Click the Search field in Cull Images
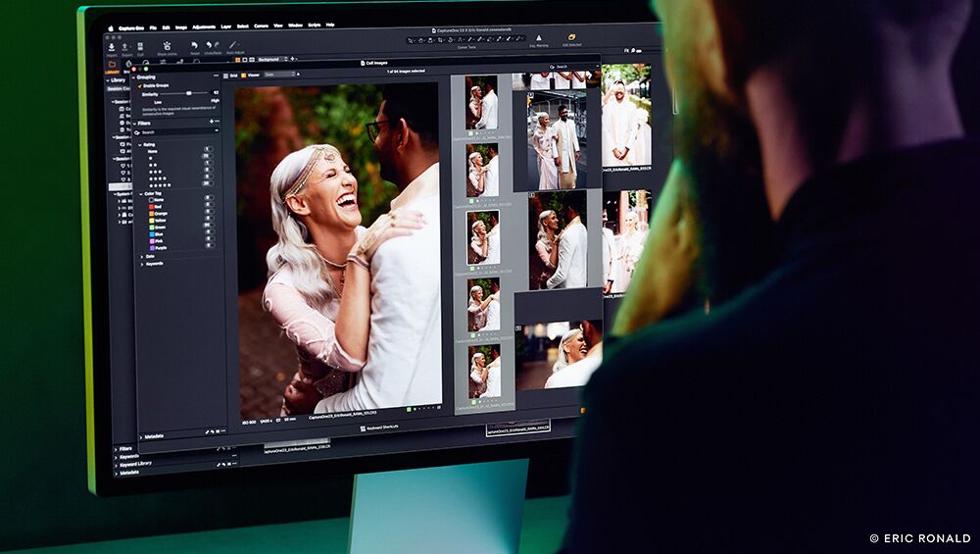The height and width of the screenshot is (554, 980). click(x=561, y=67)
